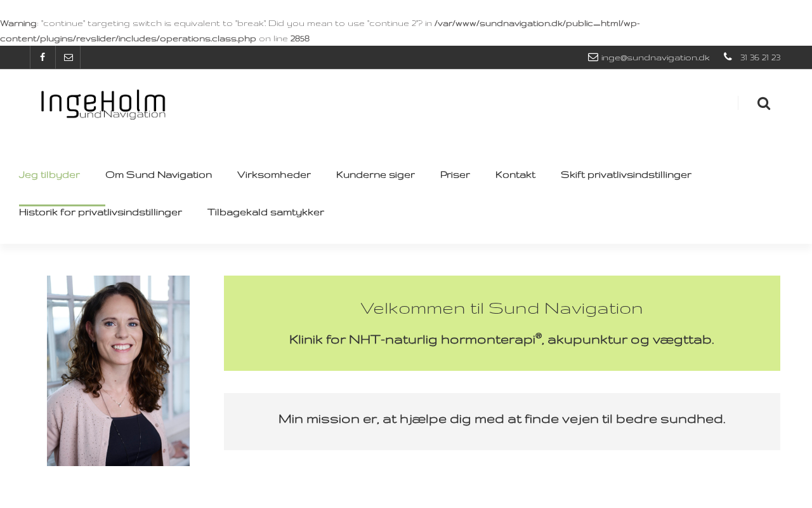Click the envelope icon beside inge@sundnavigation.dk
The image size is (812, 508).
tap(593, 57)
